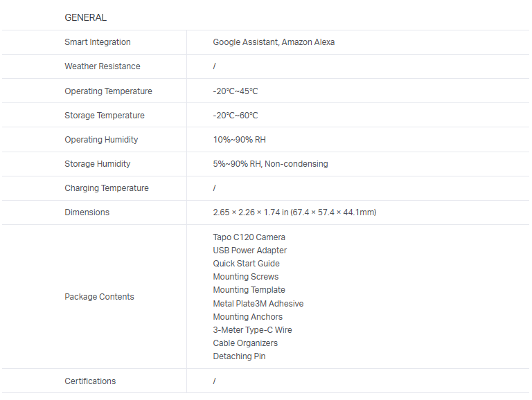Select the Smart Integration row label
This screenshot has width=532, height=400.
(x=98, y=42)
